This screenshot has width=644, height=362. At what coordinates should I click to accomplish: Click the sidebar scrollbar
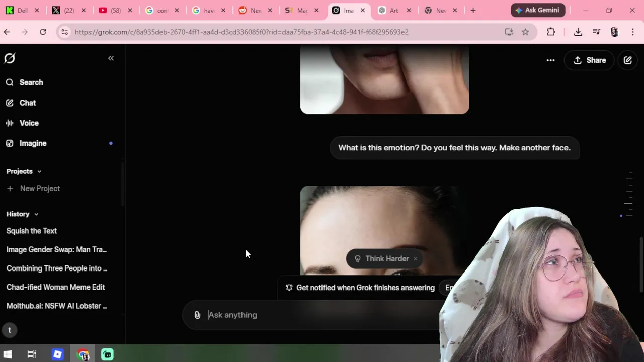[x=122, y=184]
